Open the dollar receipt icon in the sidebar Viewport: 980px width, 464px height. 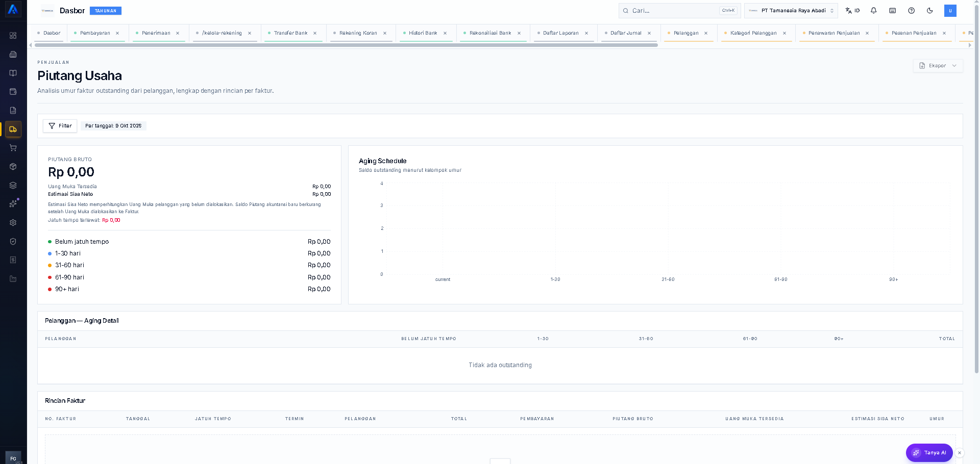point(13,260)
